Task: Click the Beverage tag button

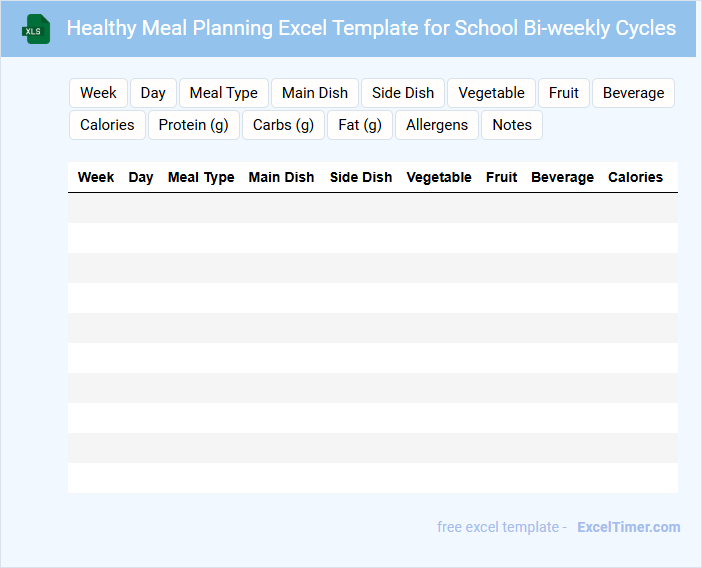Action: pyautogui.click(x=633, y=93)
